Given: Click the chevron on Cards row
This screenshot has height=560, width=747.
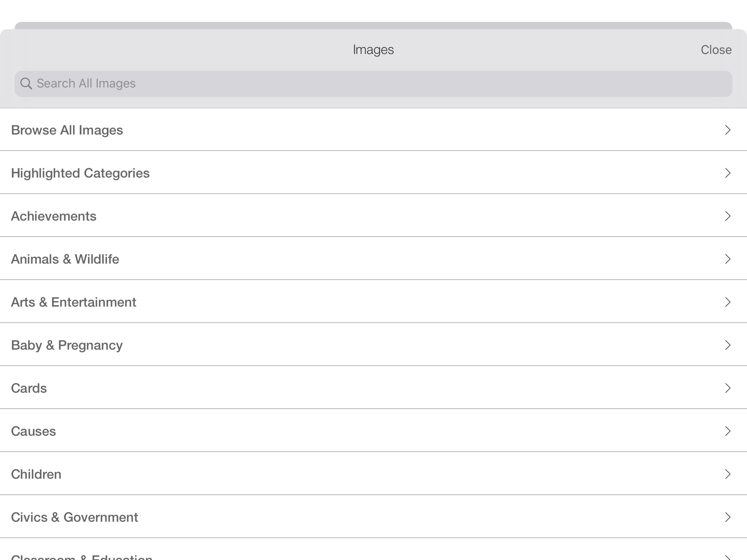Looking at the screenshot, I should [728, 388].
